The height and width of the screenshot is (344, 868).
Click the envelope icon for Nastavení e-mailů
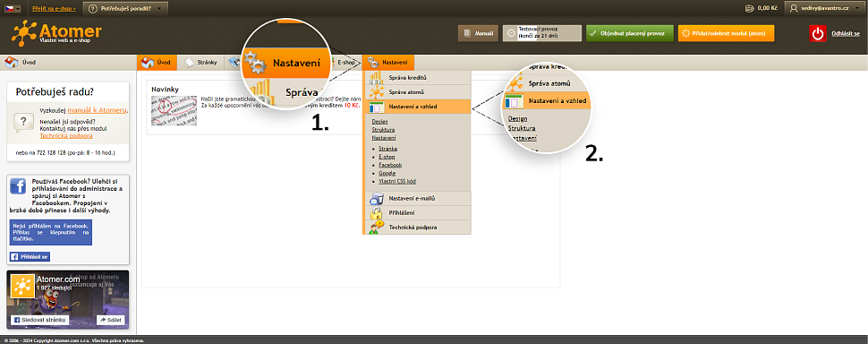pyautogui.click(x=377, y=198)
